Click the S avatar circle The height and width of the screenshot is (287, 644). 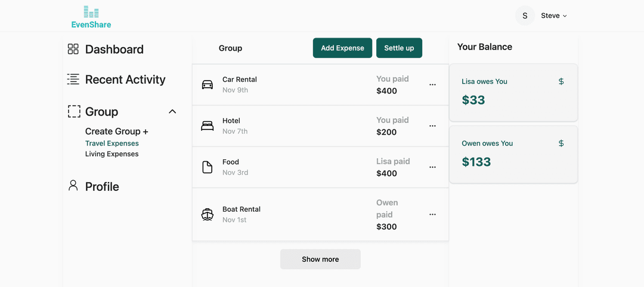(525, 16)
